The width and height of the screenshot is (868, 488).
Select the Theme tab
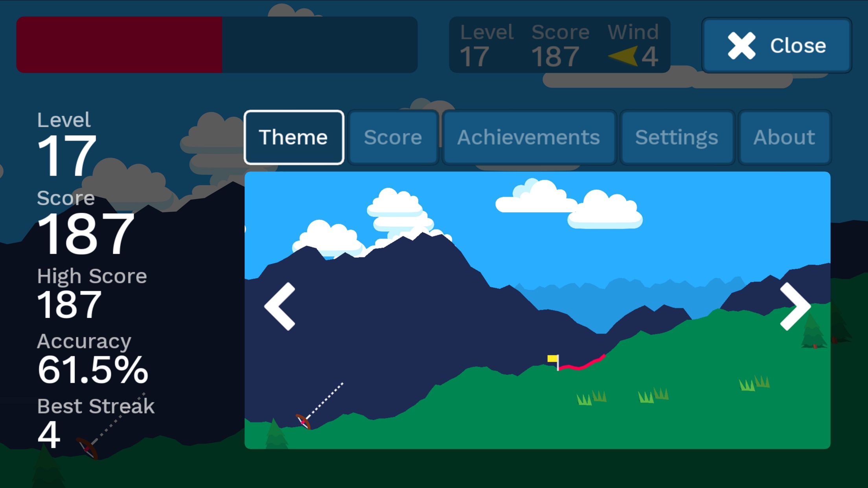coord(294,137)
